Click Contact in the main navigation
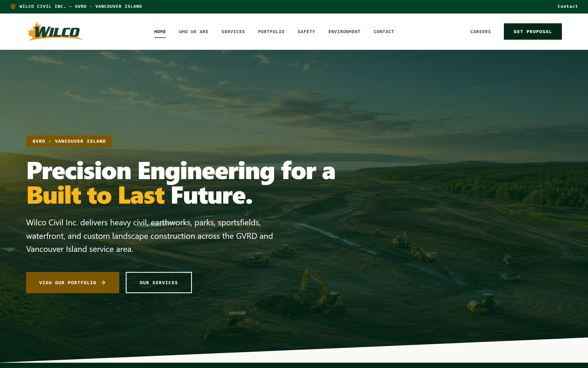 (x=384, y=32)
